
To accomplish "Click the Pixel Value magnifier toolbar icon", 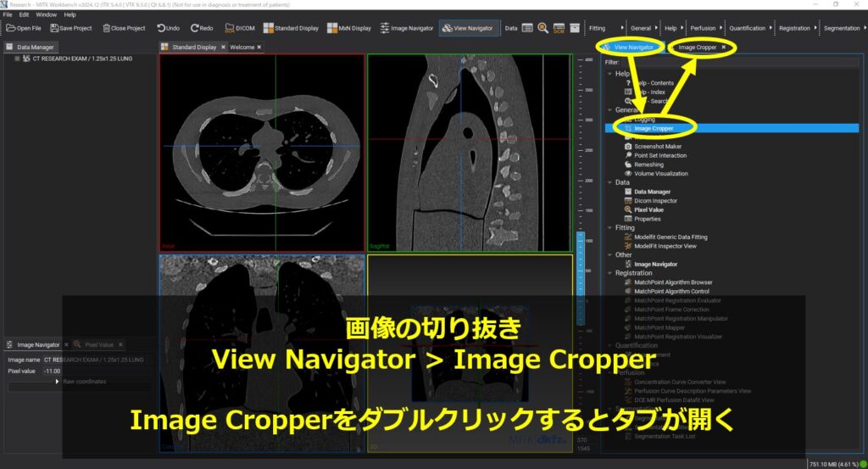I will point(543,28).
